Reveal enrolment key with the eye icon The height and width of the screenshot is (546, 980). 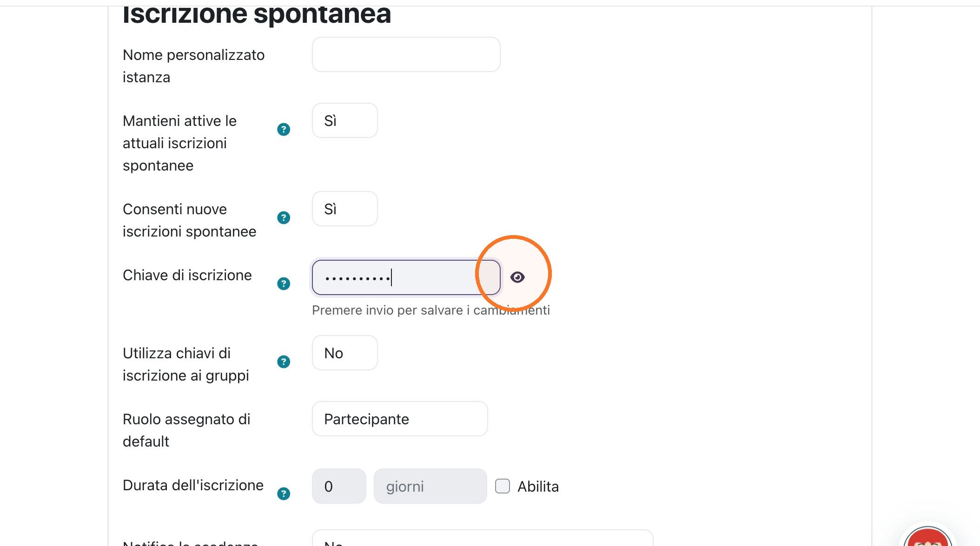click(517, 277)
